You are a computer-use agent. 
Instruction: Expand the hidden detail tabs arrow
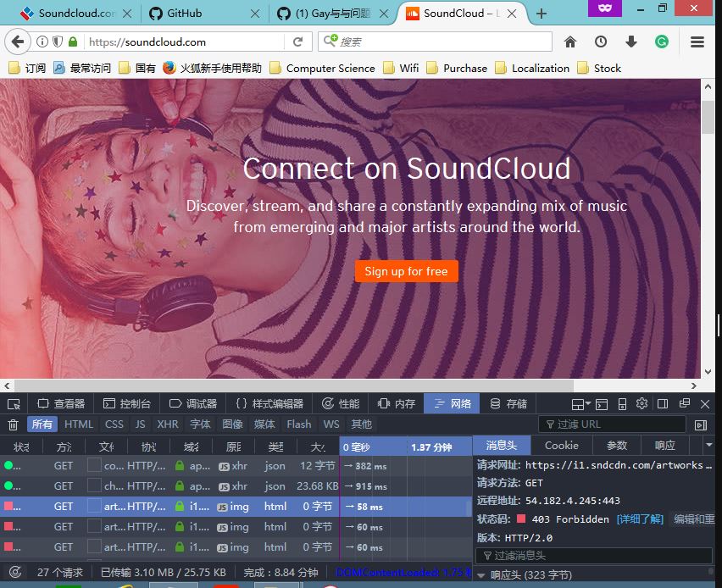(x=710, y=445)
